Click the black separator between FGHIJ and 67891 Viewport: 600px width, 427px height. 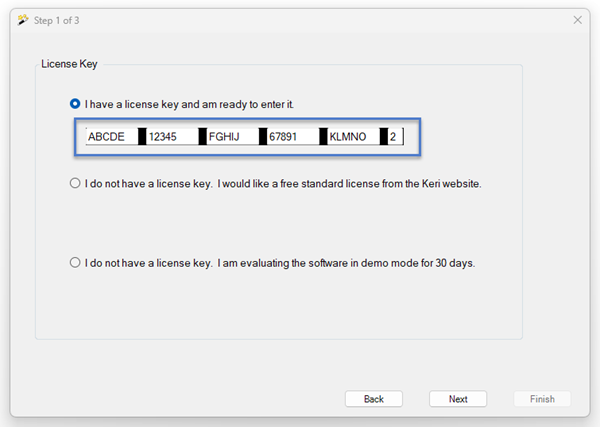[x=262, y=137]
